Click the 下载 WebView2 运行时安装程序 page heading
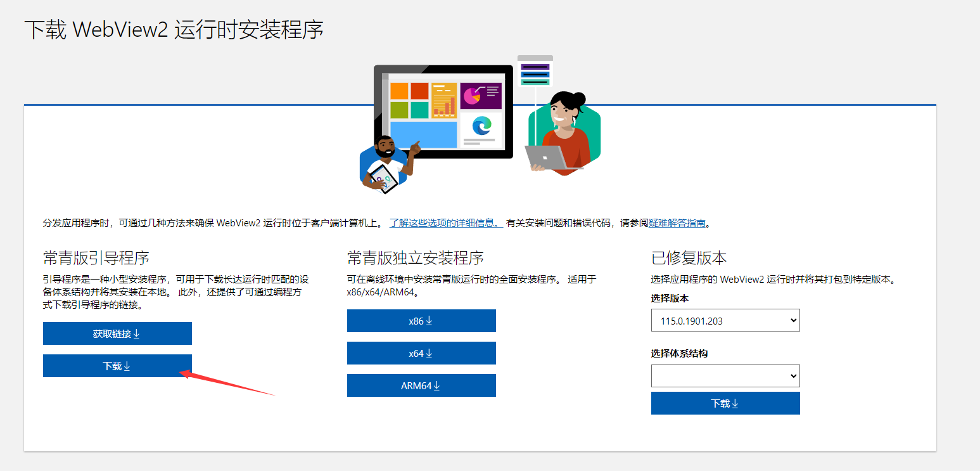This screenshot has height=471, width=980. [x=174, y=30]
